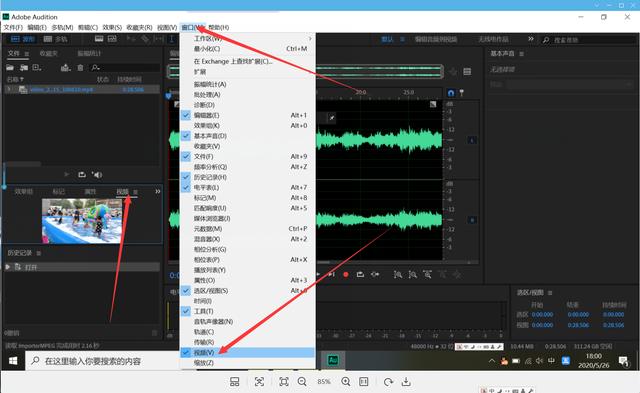This screenshot has height=393, width=640.
Task: Click zoom in amplitude magnifier icon
Action: click(x=398, y=275)
